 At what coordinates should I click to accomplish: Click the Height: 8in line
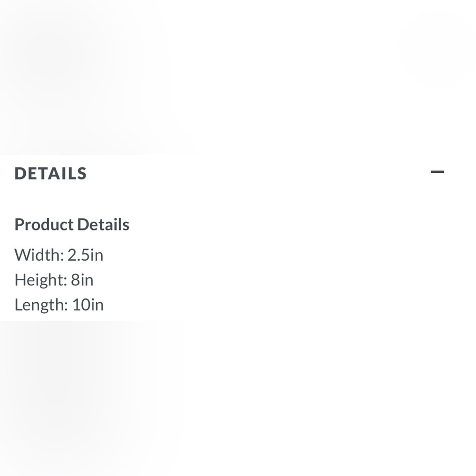(54, 280)
